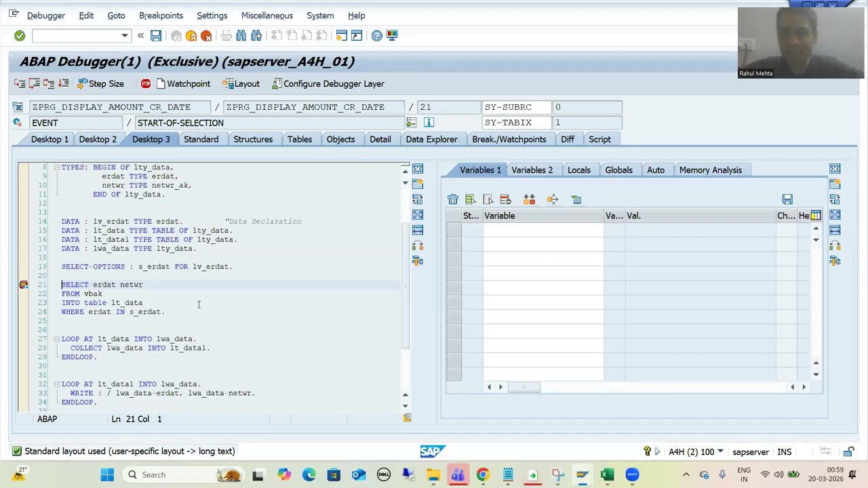Collapse the LOOP AT lt_data block on line 27

click(x=57, y=339)
